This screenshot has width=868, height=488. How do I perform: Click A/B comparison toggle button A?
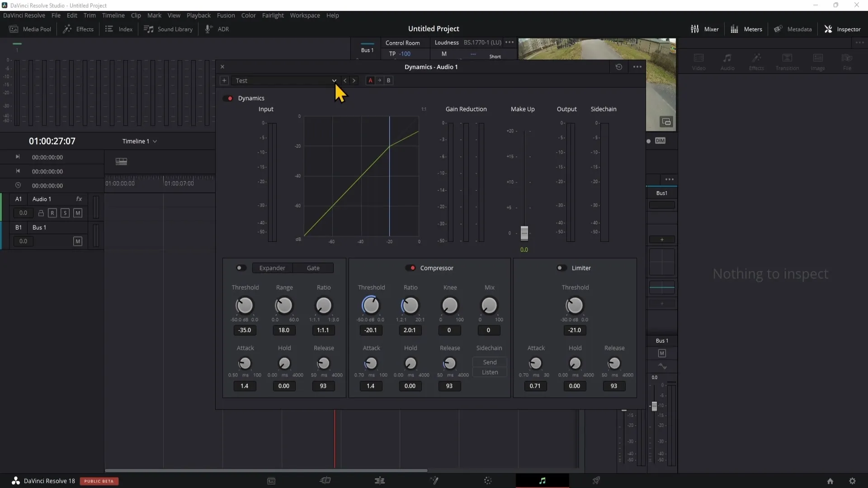coord(370,80)
